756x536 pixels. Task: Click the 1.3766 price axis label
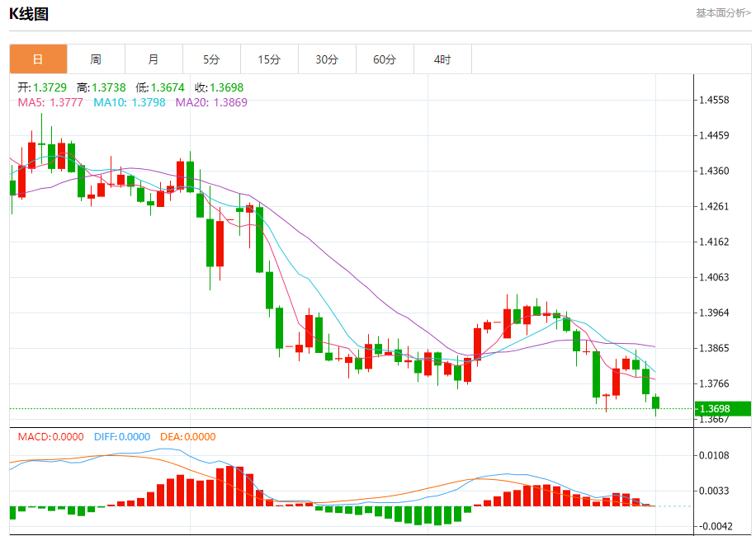click(714, 383)
